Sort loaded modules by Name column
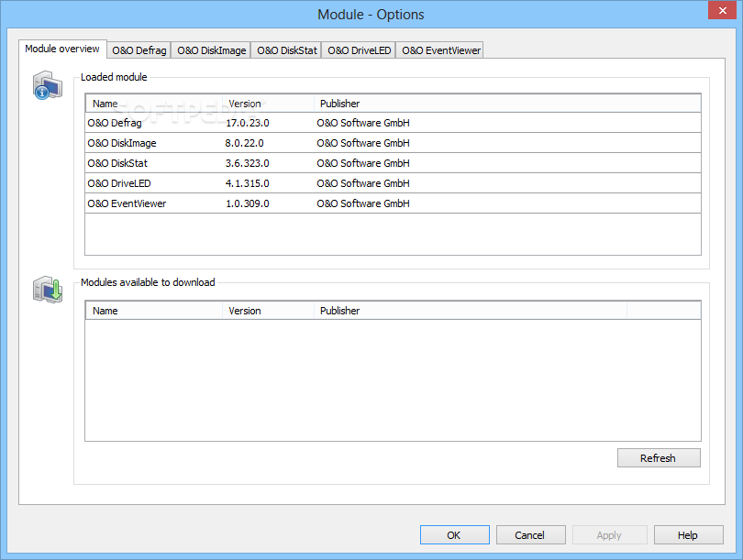The image size is (743, 560). click(x=154, y=104)
